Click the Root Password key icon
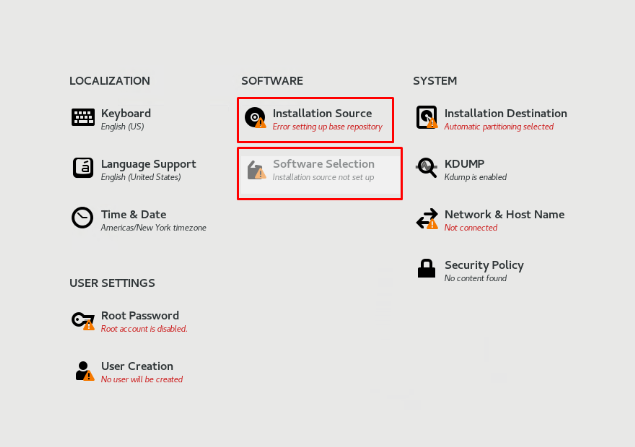The width and height of the screenshot is (635, 447). (x=83, y=320)
